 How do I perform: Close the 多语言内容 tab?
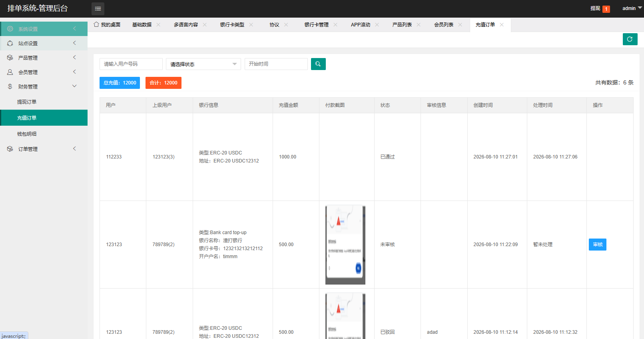point(205,25)
